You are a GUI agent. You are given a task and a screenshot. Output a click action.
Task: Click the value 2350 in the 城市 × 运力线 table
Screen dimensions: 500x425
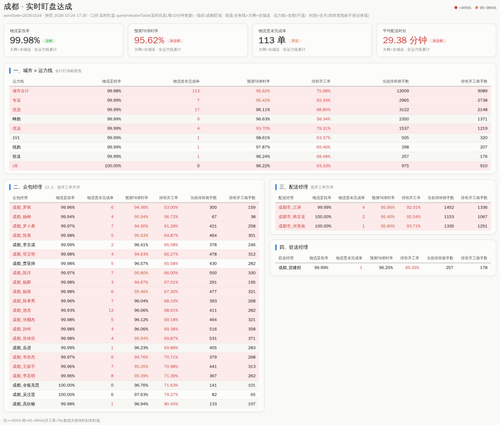coord(404,119)
